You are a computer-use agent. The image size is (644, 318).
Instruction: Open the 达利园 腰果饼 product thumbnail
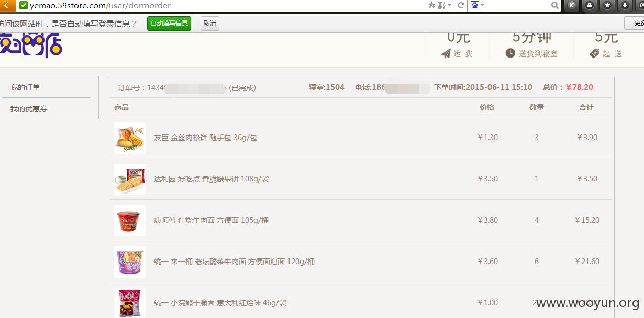[130, 179]
